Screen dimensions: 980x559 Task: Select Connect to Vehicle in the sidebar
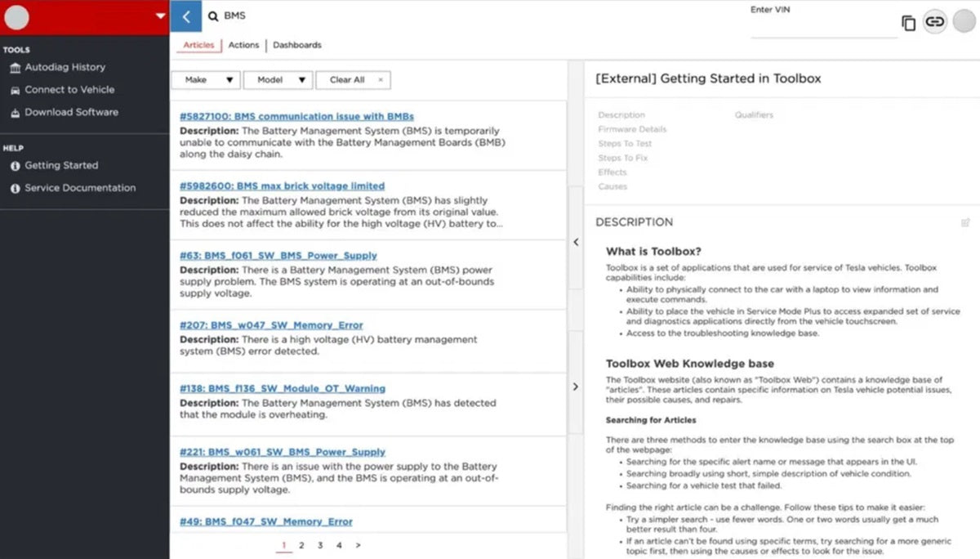coord(69,90)
